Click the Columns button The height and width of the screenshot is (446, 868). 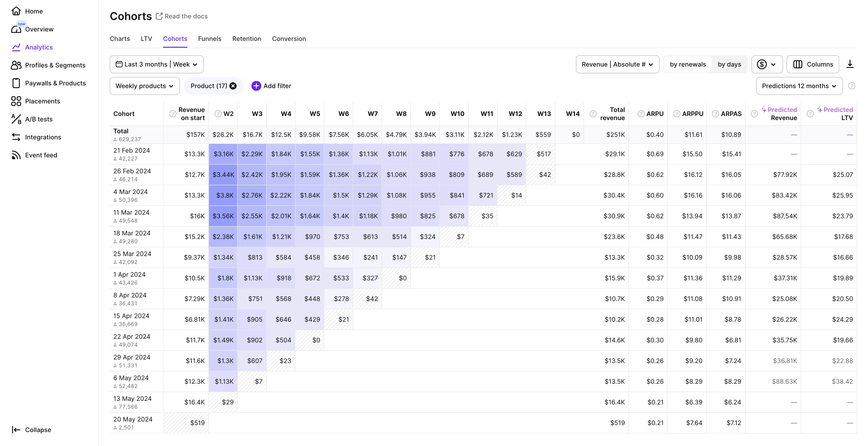click(812, 64)
